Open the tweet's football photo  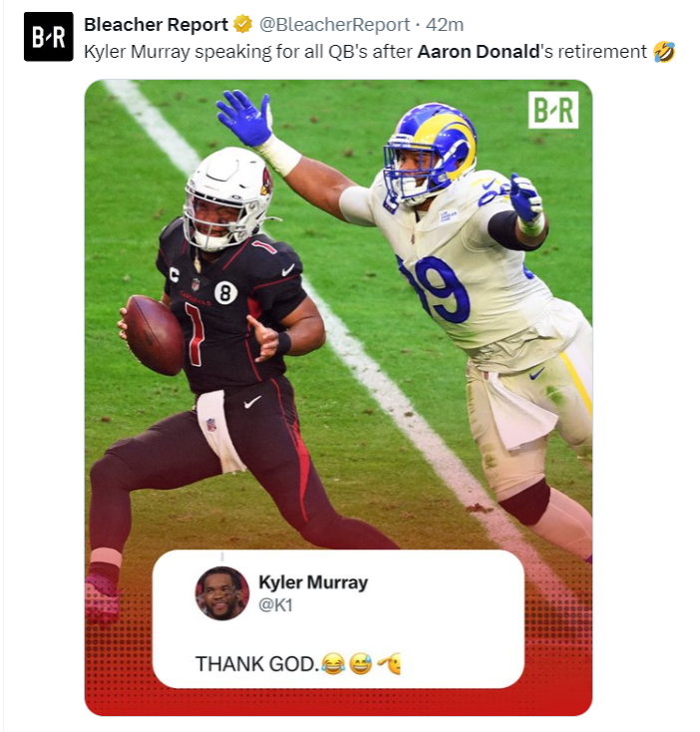[x=338, y=397]
